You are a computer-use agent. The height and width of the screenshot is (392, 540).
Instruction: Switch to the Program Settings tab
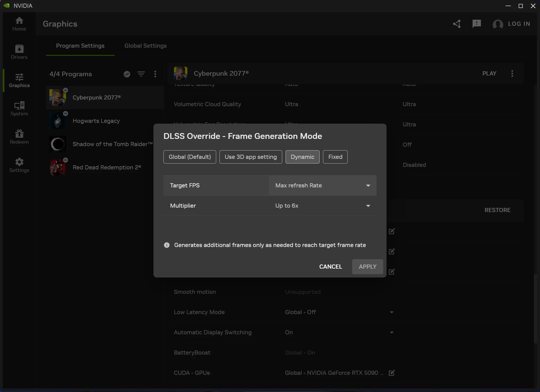pos(80,46)
